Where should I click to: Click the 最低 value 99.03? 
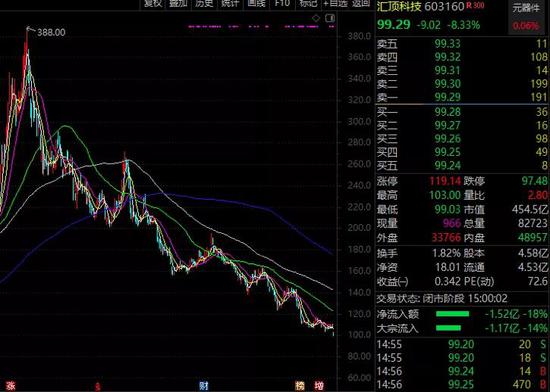(447, 209)
